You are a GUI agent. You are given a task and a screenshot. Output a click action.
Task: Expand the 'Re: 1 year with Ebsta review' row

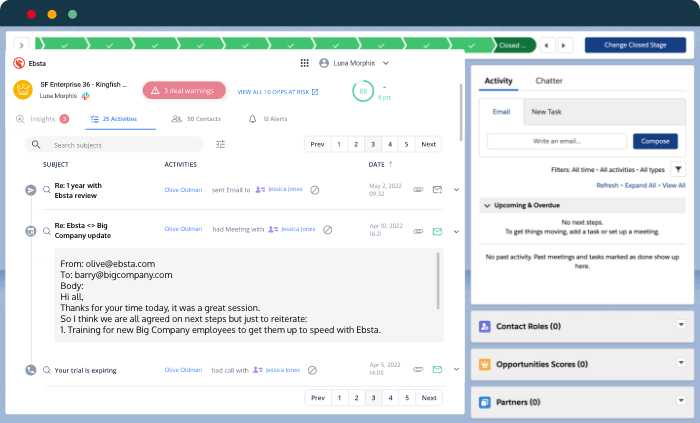point(457,189)
